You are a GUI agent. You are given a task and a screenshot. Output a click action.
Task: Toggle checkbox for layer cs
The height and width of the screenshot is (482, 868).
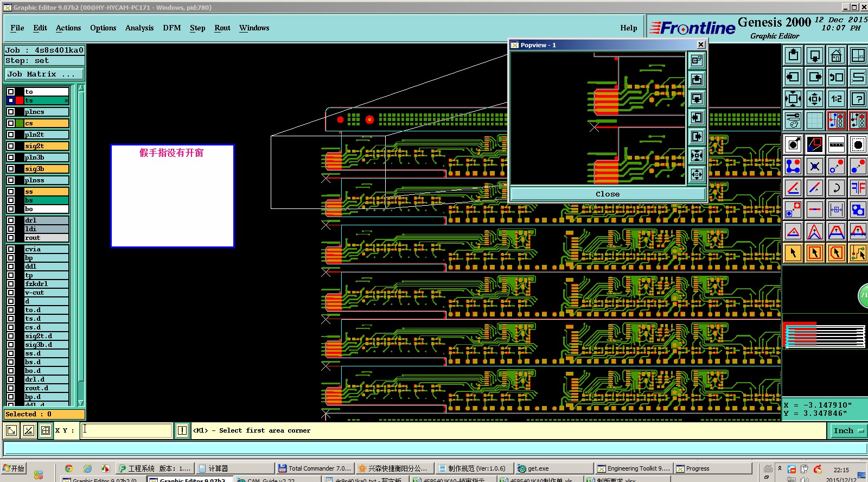pyautogui.click(x=11, y=123)
